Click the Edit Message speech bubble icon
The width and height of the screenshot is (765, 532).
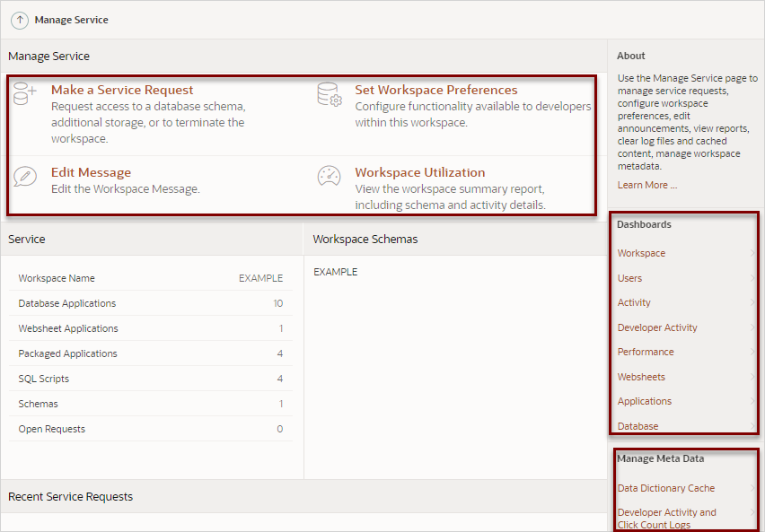(x=25, y=176)
